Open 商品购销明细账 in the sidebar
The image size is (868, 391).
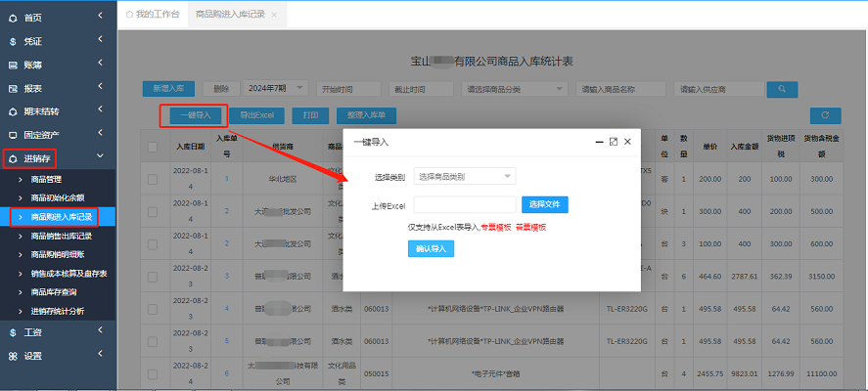[x=58, y=255]
